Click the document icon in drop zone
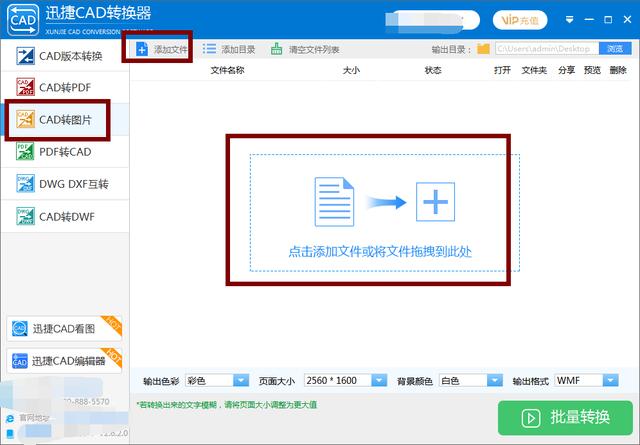This screenshot has height=445, width=640. pyautogui.click(x=334, y=202)
